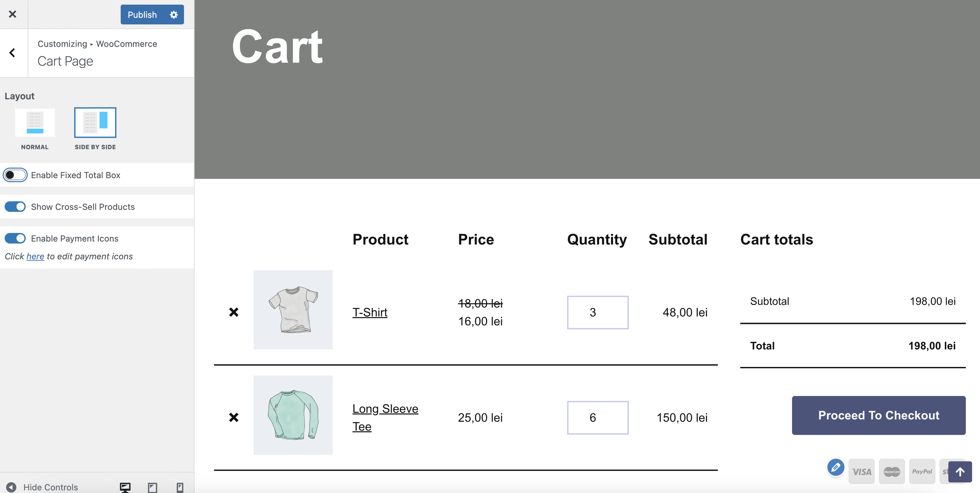The width and height of the screenshot is (980, 493).
Task: Close the Customizer with the X icon
Action: click(13, 15)
